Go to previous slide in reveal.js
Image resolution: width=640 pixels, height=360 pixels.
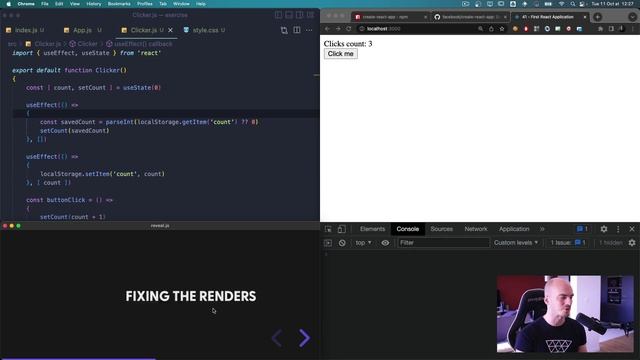277,338
